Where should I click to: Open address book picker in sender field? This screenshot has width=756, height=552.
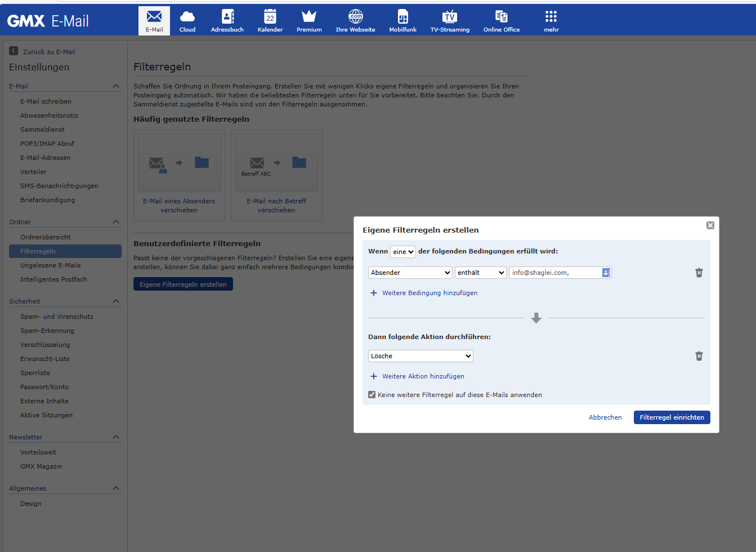pos(606,273)
